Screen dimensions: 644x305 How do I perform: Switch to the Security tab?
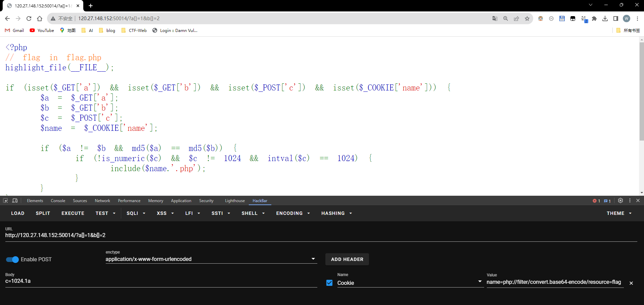206,201
